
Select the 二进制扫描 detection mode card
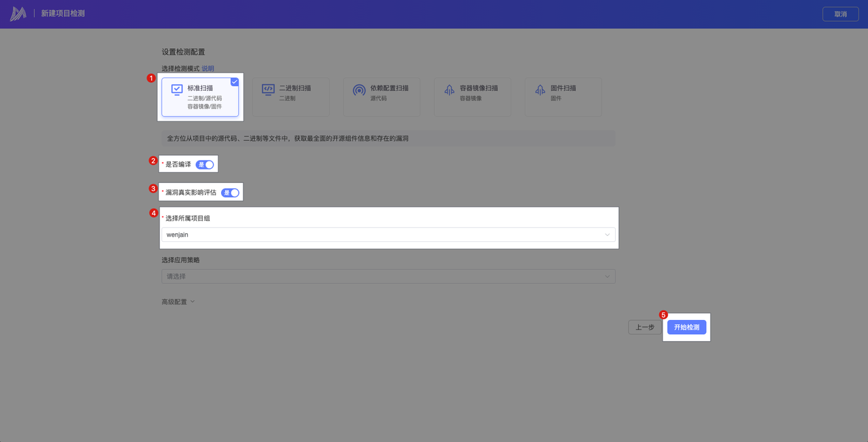coord(291,96)
